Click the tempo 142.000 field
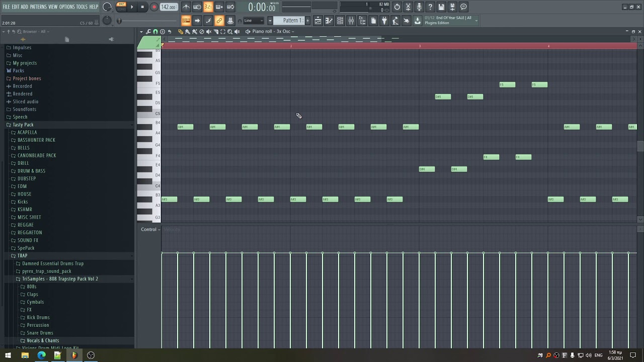The width and height of the screenshot is (644, 362). coord(169,7)
